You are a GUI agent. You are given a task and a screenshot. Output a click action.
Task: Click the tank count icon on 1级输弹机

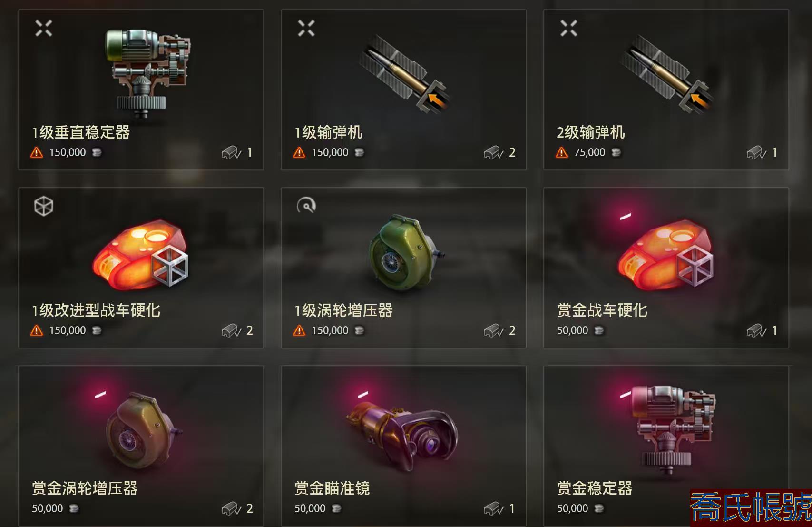pos(494,153)
